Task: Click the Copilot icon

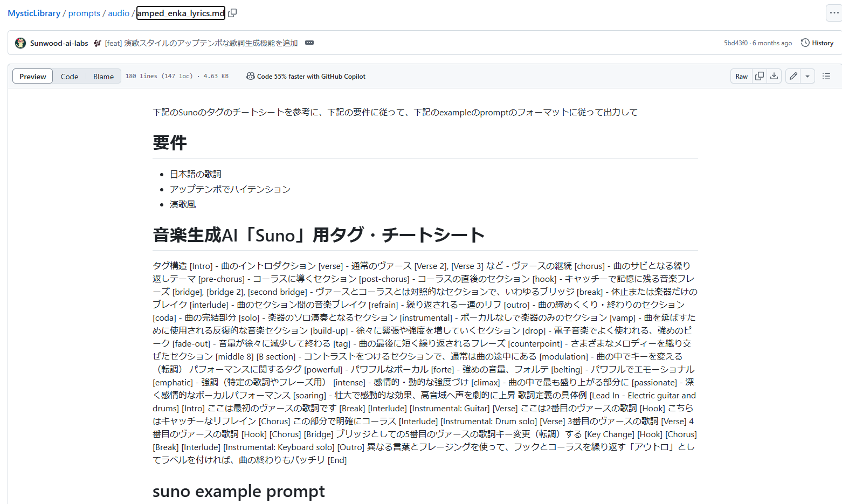Action: pyautogui.click(x=250, y=76)
